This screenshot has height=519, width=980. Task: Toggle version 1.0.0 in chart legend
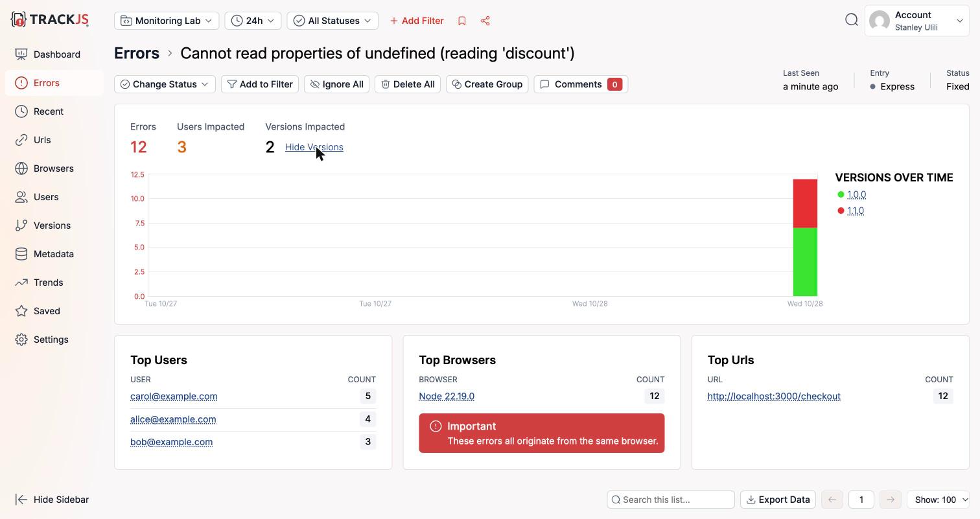pyautogui.click(x=857, y=194)
